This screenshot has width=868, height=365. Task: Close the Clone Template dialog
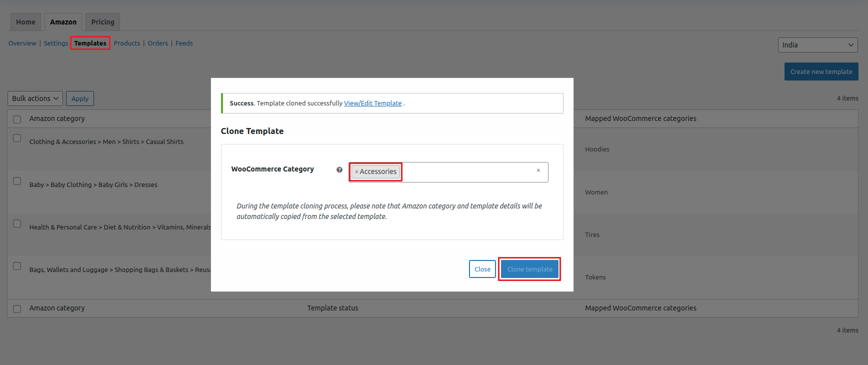[482, 269]
